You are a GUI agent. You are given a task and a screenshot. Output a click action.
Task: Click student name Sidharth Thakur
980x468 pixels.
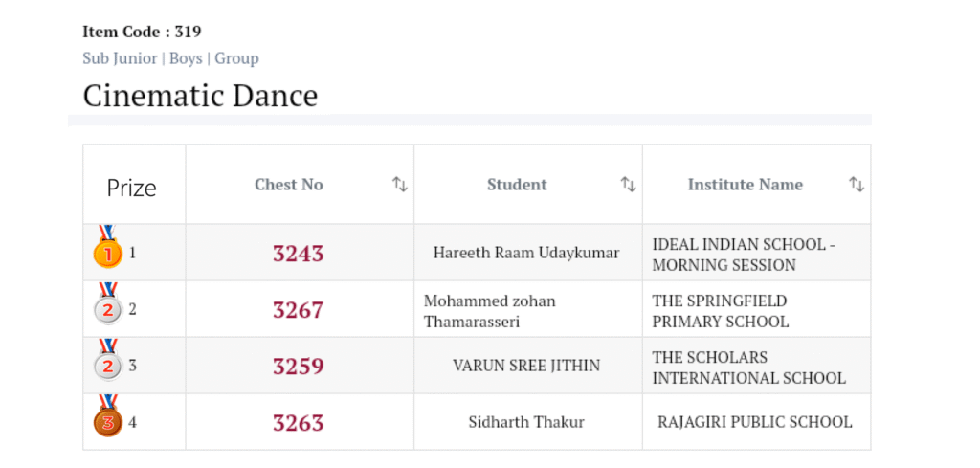[x=525, y=422]
